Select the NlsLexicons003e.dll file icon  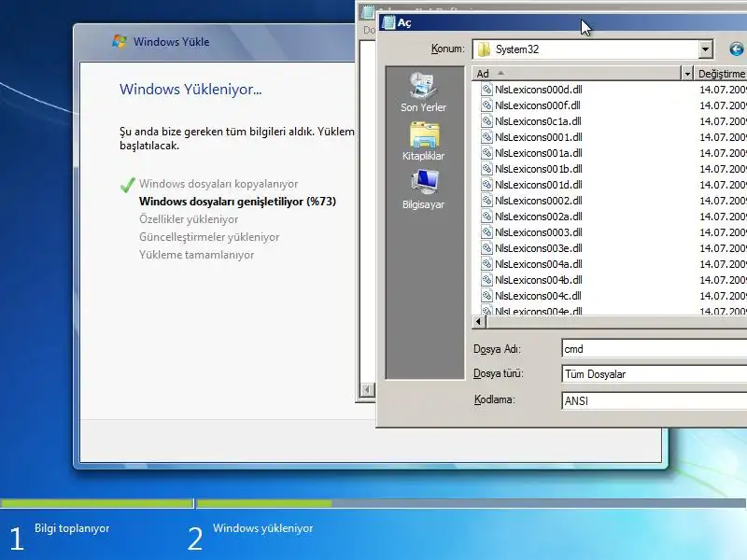pyautogui.click(x=486, y=248)
